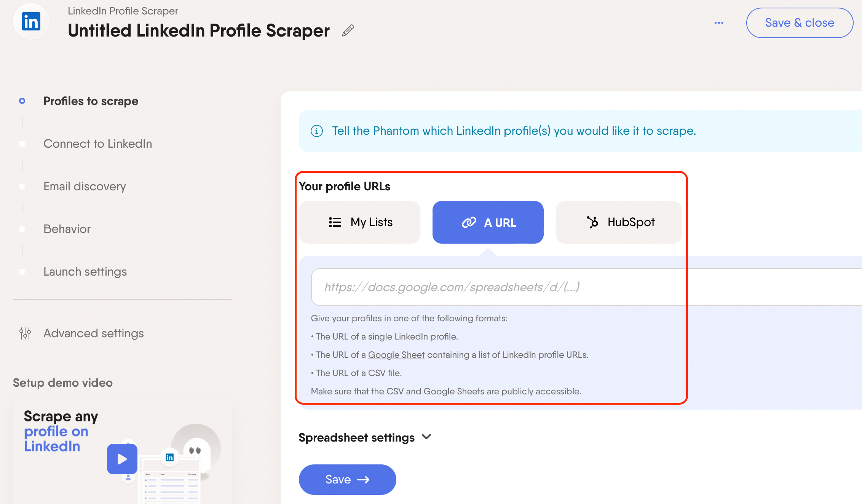Click the Advanced settings sliders icon
Screen dimensions: 862x504
23,333
